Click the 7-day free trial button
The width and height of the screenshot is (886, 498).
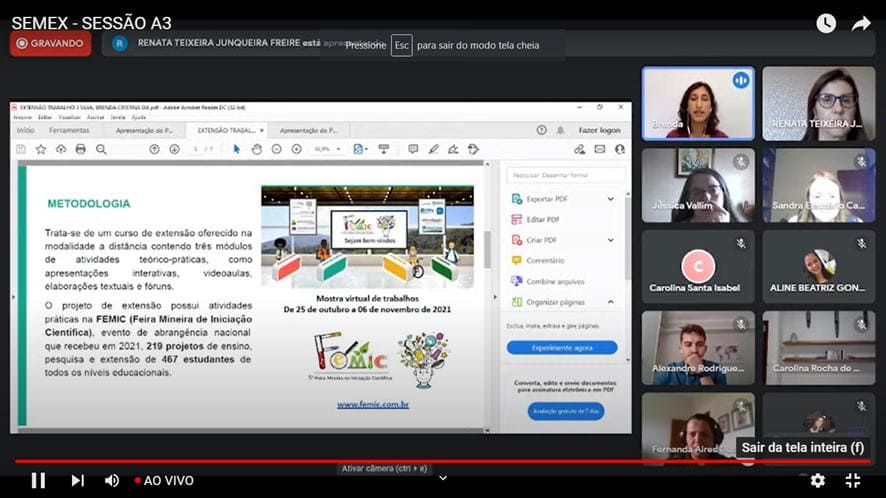(x=566, y=411)
